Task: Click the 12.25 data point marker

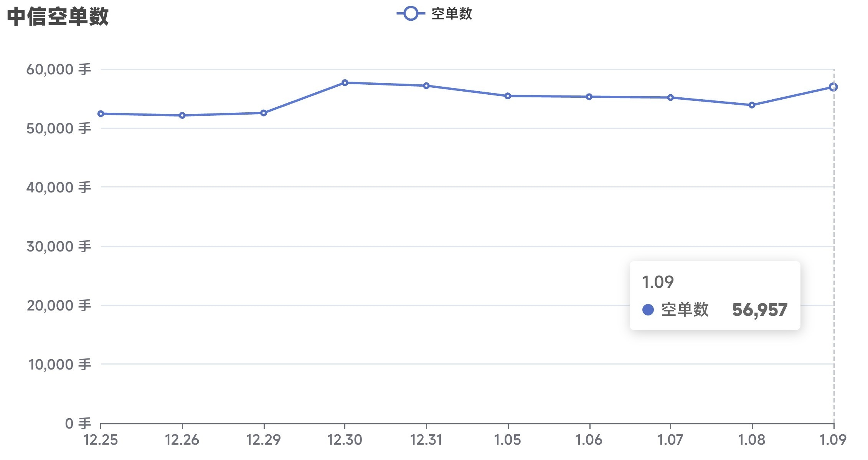Action: pos(101,114)
